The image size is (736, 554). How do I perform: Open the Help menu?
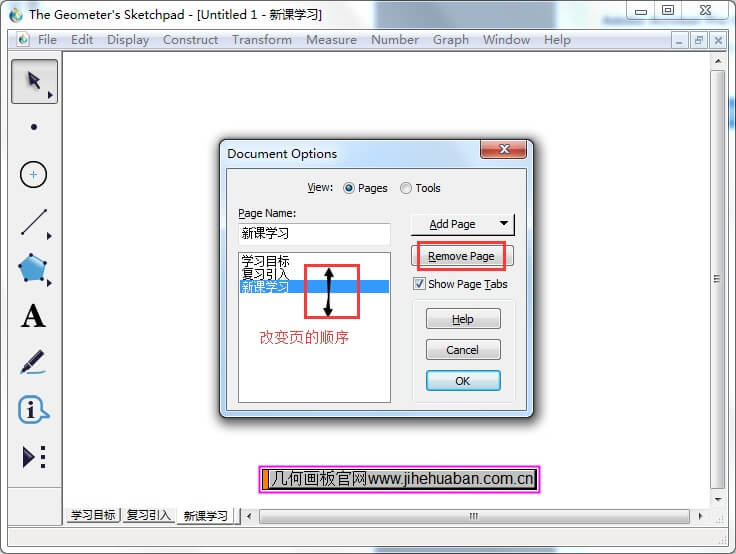pos(557,40)
